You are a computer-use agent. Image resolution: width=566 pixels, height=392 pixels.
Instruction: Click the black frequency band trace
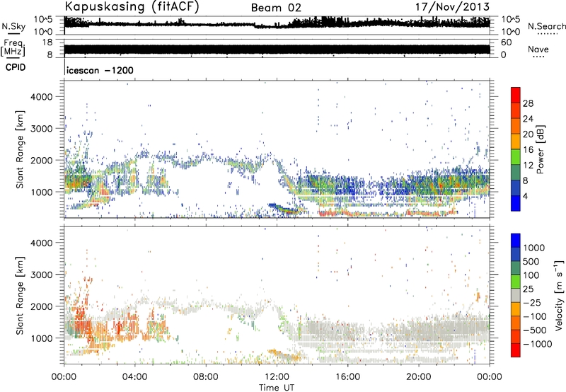(x=277, y=50)
